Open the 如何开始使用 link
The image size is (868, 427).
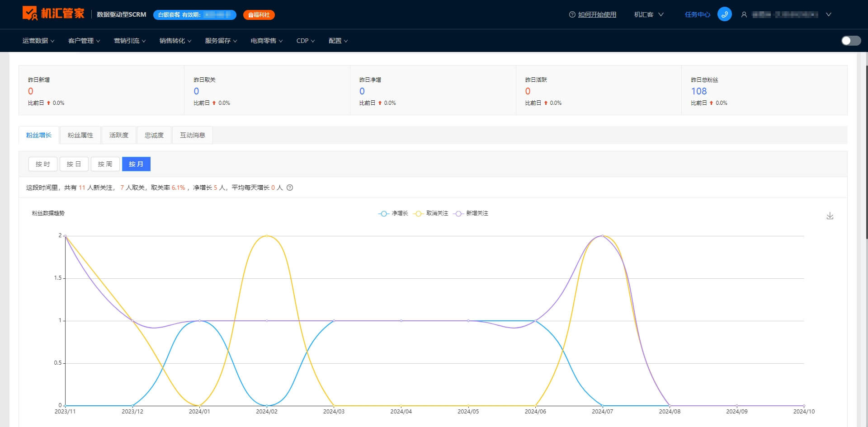(x=597, y=14)
